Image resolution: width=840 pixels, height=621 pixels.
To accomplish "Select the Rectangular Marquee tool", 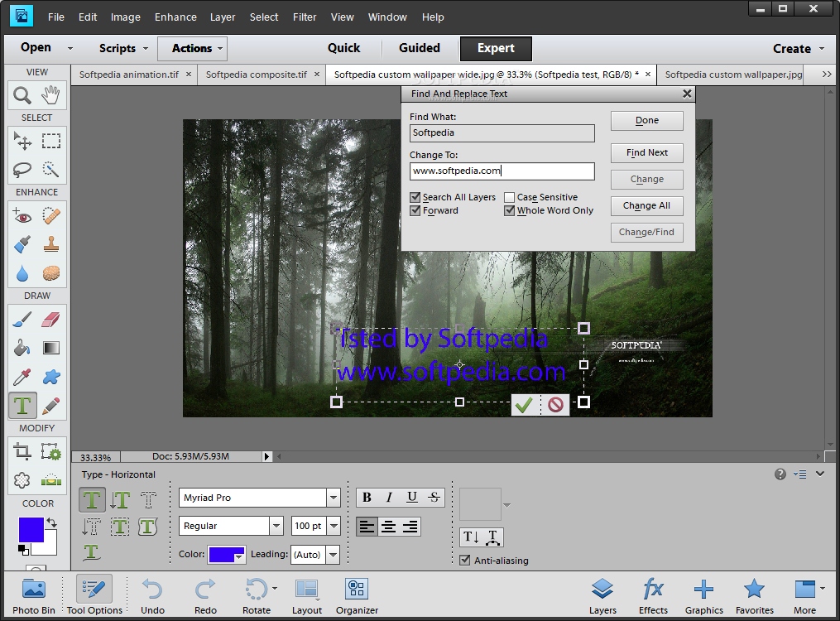I will pyautogui.click(x=50, y=141).
